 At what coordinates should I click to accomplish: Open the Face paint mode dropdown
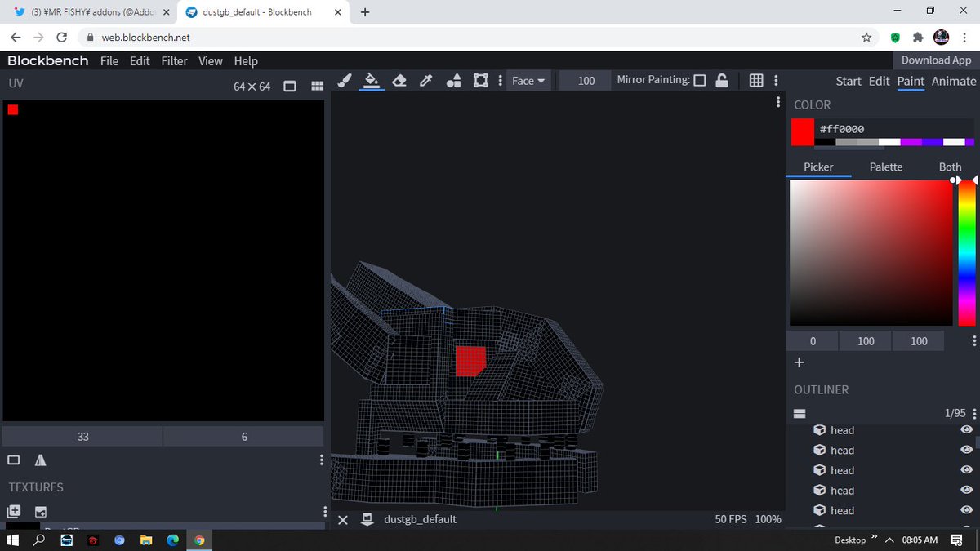tap(527, 80)
